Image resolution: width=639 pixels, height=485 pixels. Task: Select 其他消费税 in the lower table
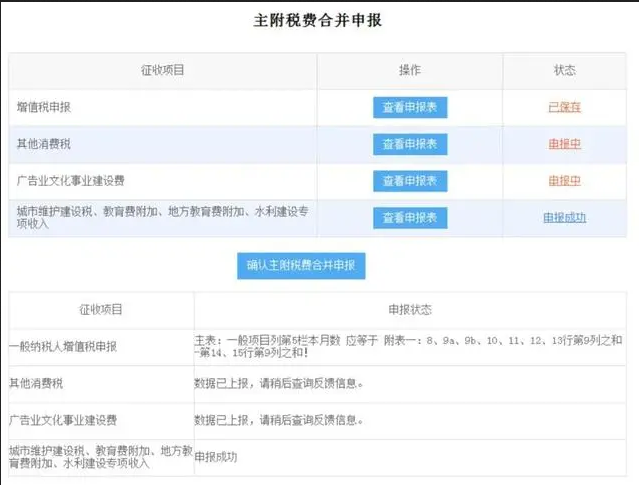coord(36,384)
